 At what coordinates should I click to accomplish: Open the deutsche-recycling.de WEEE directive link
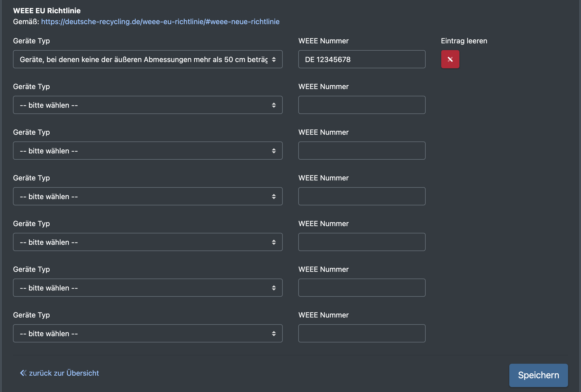tap(160, 22)
